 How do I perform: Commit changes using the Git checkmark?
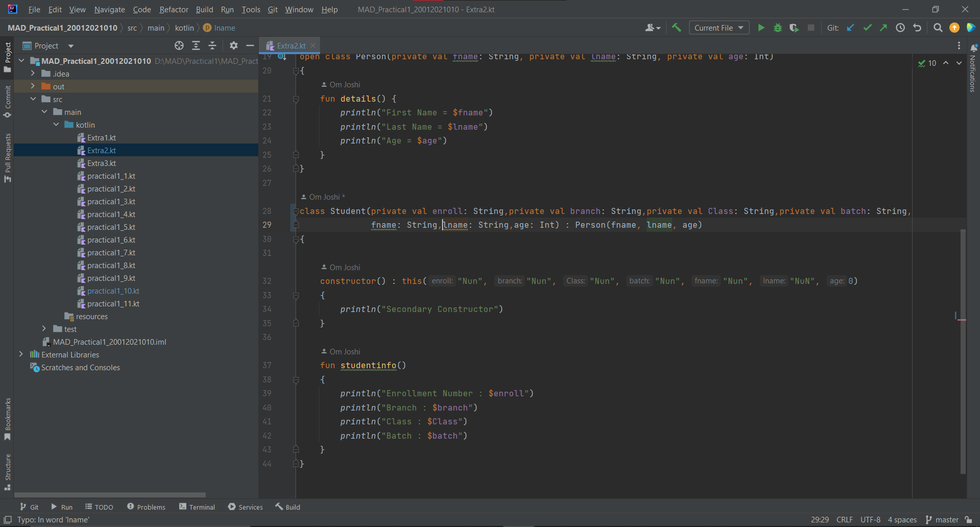tap(867, 28)
